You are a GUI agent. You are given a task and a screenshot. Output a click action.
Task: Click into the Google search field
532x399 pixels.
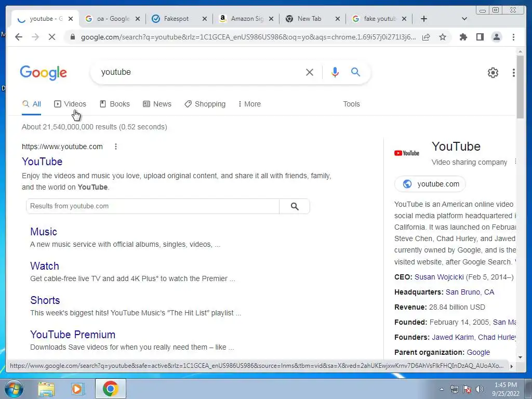tap(200, 72)
